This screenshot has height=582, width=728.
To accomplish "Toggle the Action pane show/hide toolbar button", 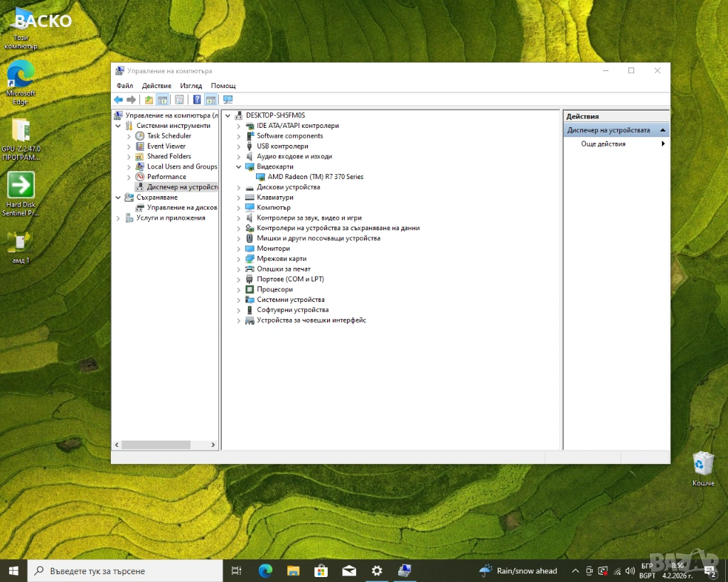I will coord(211,99).
